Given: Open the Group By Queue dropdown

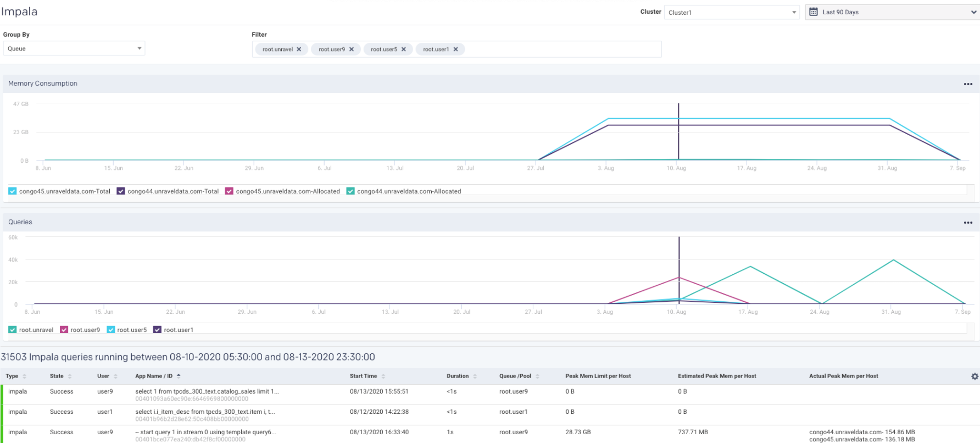Looking at the screenshot, I should 74,48.
